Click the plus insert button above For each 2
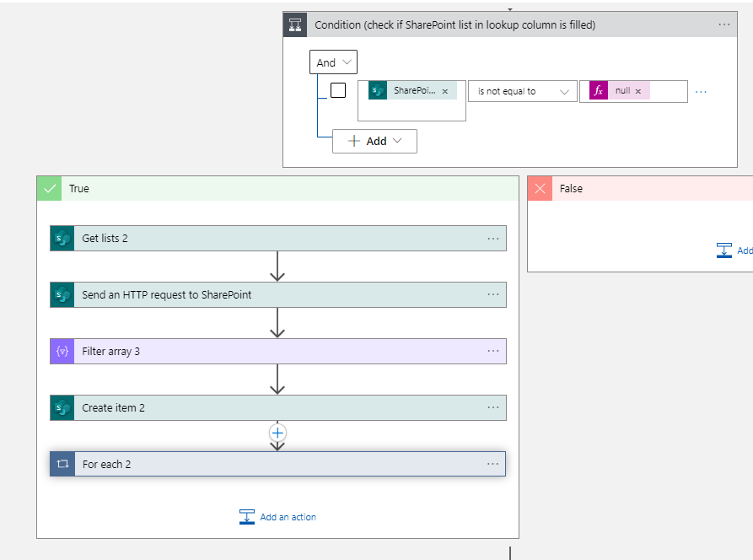This screenshot has width=753, height=560. pyautogui.click(x=277, y=432)
